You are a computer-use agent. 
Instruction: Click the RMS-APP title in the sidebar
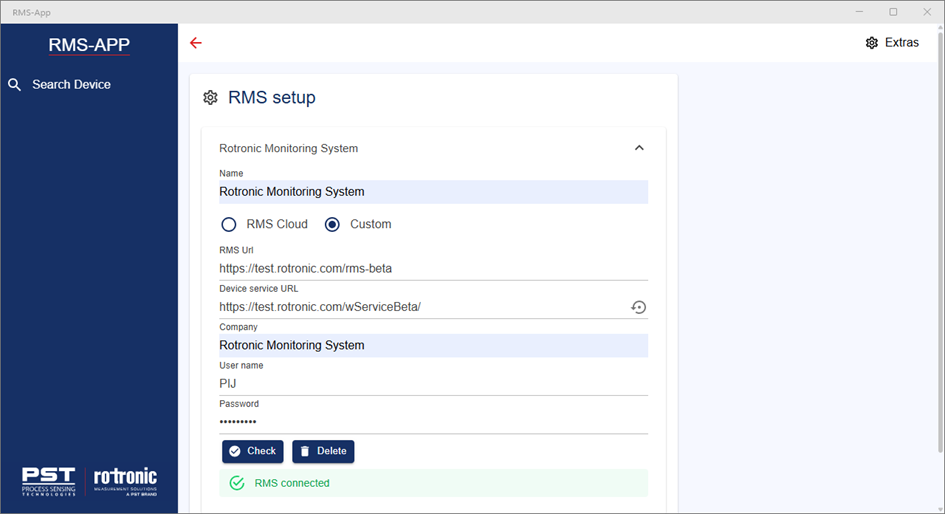(89, 45)
